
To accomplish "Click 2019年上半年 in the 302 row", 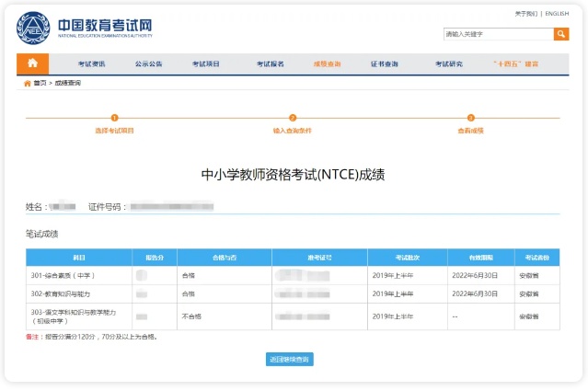I will point(393,293).
